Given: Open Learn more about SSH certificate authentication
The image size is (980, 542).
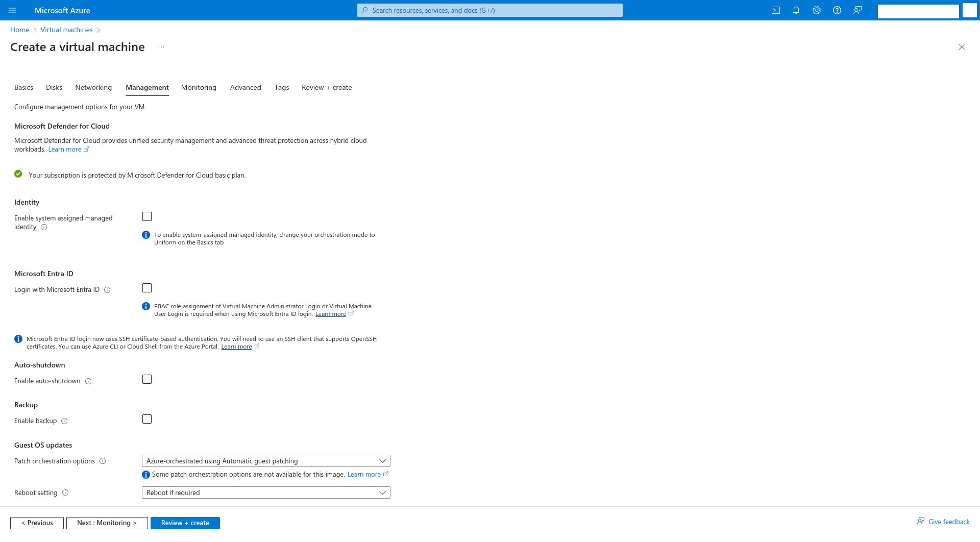Looking at the screenshot, I should coord(236,347).
